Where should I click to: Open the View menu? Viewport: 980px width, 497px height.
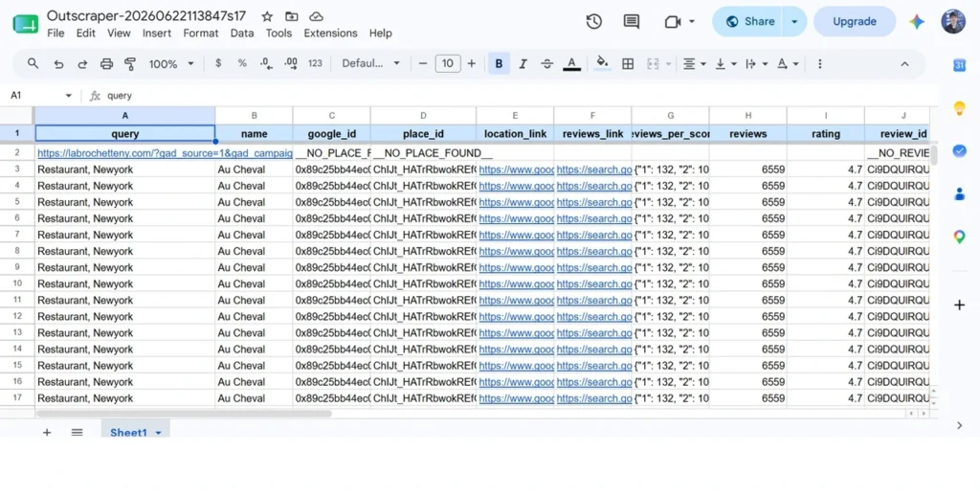point(119,34)
